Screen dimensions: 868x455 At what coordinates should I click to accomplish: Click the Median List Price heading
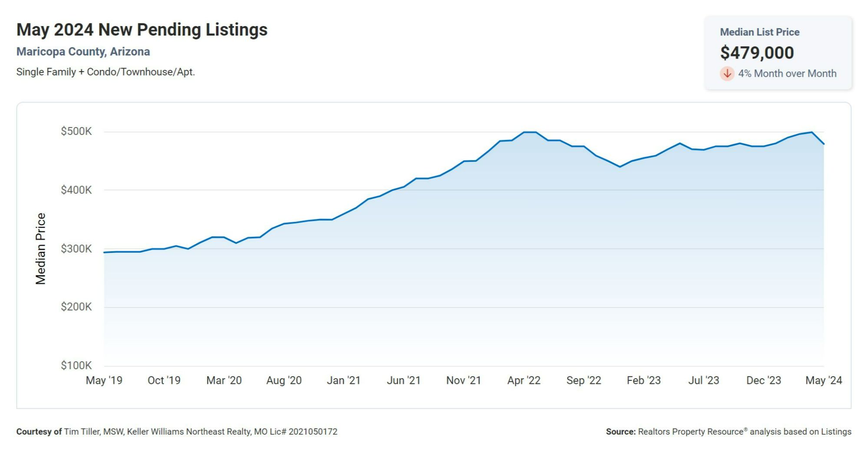tap(759, 32)
